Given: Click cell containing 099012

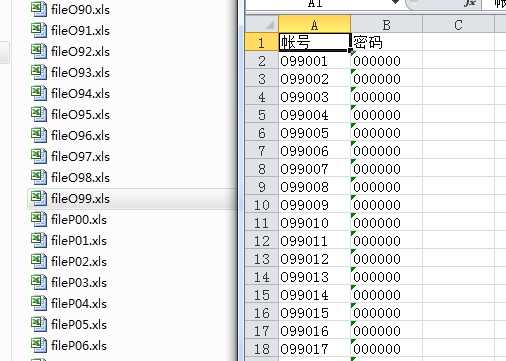Looking at the screenshot, I should point(315,259).
